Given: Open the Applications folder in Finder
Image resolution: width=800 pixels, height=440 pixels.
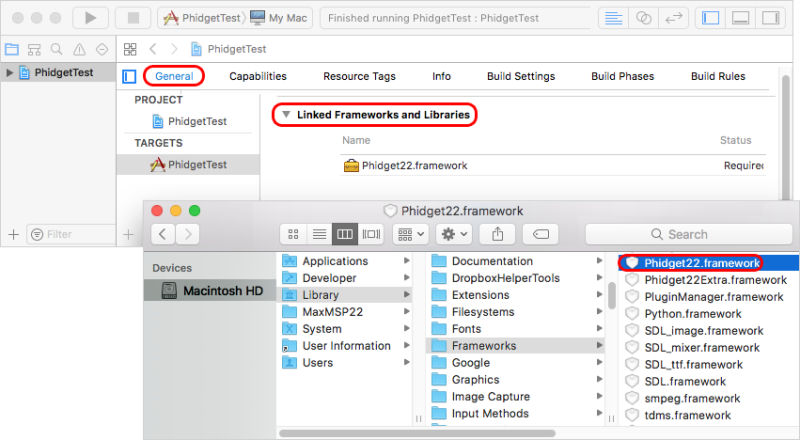Looking at the screenshot, I should tap(345, 261).
